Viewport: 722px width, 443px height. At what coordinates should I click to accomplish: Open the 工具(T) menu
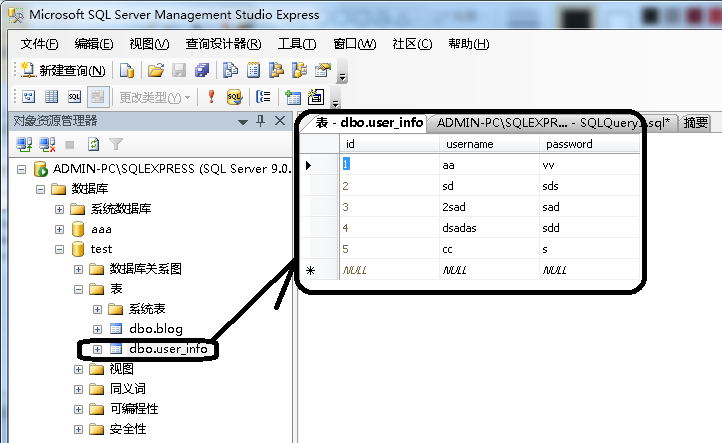pyautogui.click(x=297, y=44)
